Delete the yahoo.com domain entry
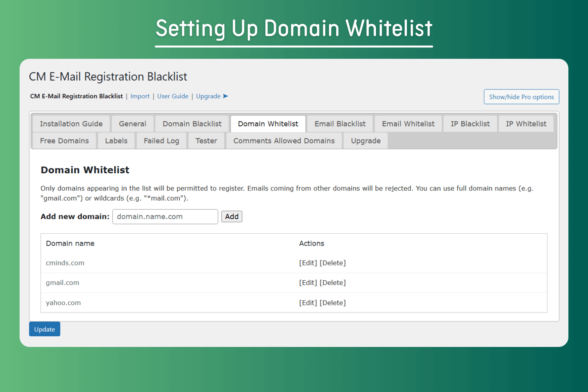This screenshot has height=392, width=588. 333,303
